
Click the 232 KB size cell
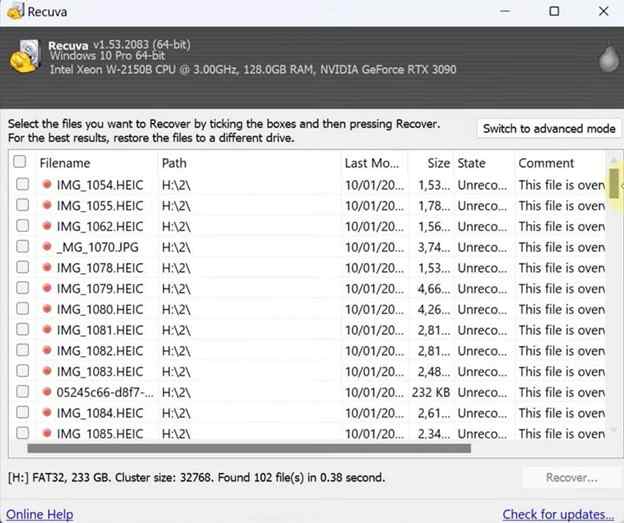pyautogui.click(x=431, y=392)
